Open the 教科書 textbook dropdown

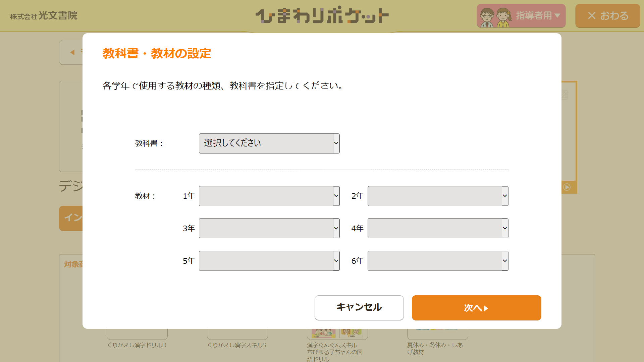tap(269, 143)
